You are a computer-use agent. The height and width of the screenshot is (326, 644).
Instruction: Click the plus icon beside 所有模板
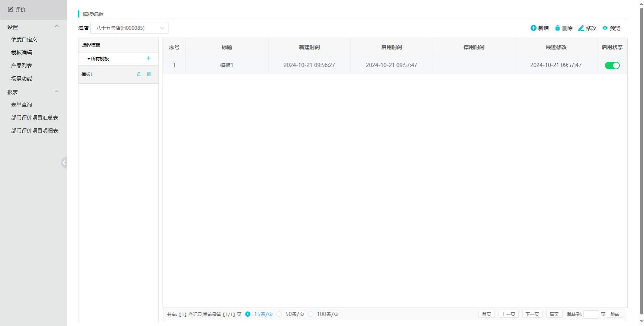click(148, 58)
